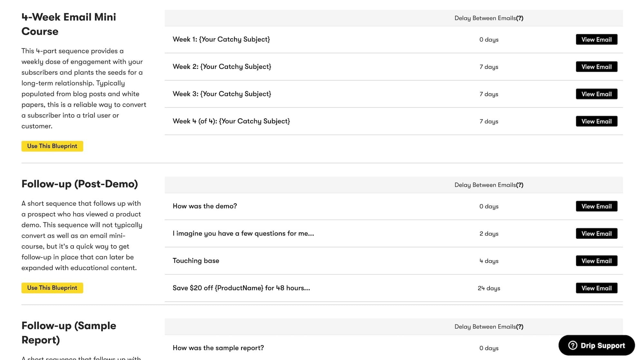View Email for Week 2 catchy subject
Viewport: 644px width, 360px height.
pos(596,67)
